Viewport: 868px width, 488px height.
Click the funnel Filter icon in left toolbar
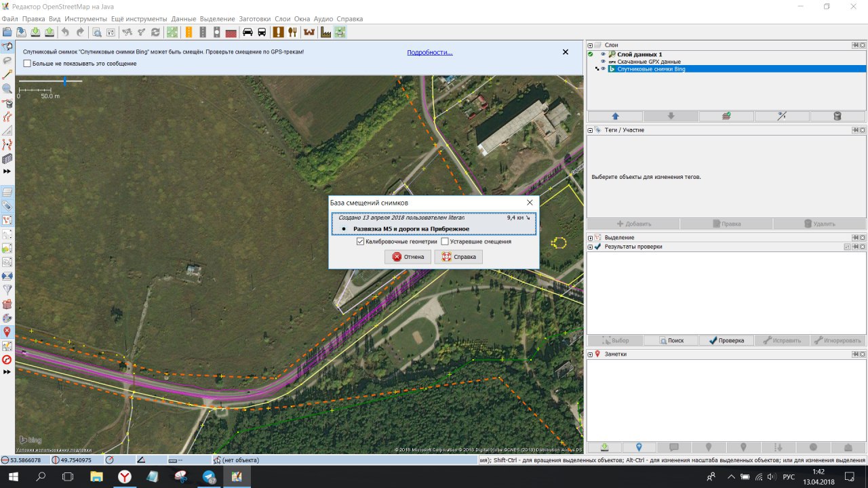point(7,290)
